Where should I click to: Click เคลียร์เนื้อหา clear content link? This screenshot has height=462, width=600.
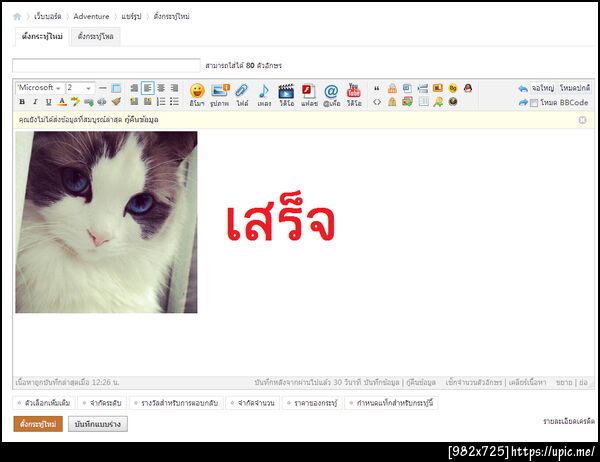tap(527, 382)
